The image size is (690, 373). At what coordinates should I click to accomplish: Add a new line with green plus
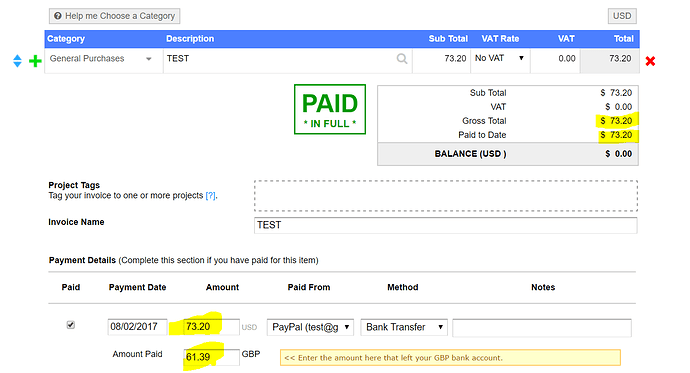(x=35, y=61)
